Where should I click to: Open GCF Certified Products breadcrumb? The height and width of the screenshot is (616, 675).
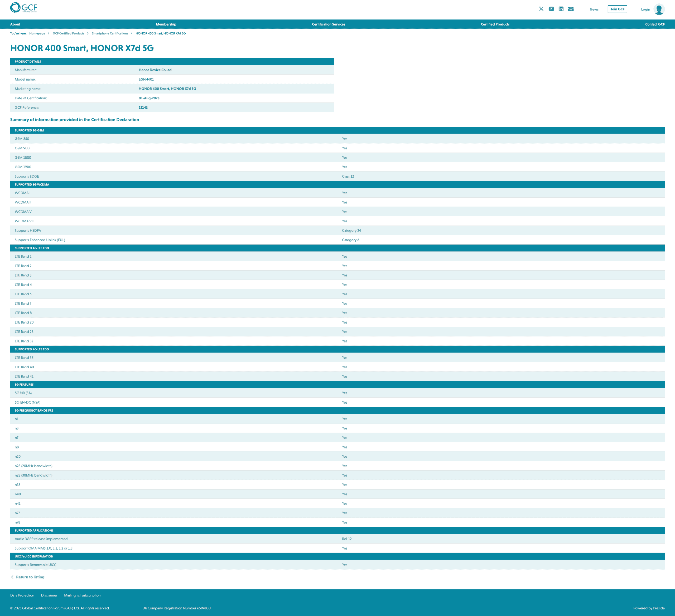(x=68, y=33)
